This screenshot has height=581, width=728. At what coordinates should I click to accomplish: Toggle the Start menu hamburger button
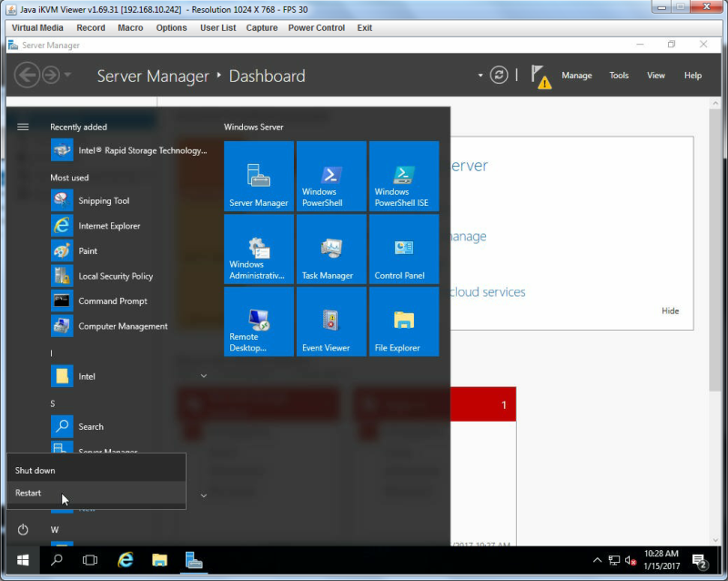coord(23,127)
